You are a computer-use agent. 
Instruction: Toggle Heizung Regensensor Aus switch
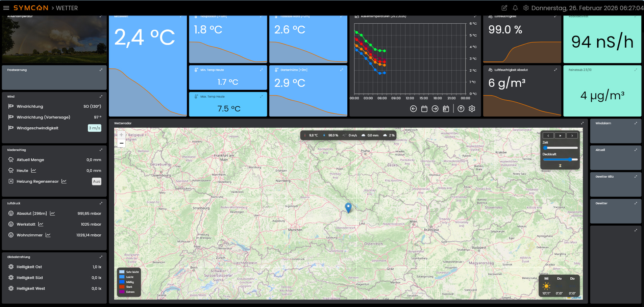96,181
